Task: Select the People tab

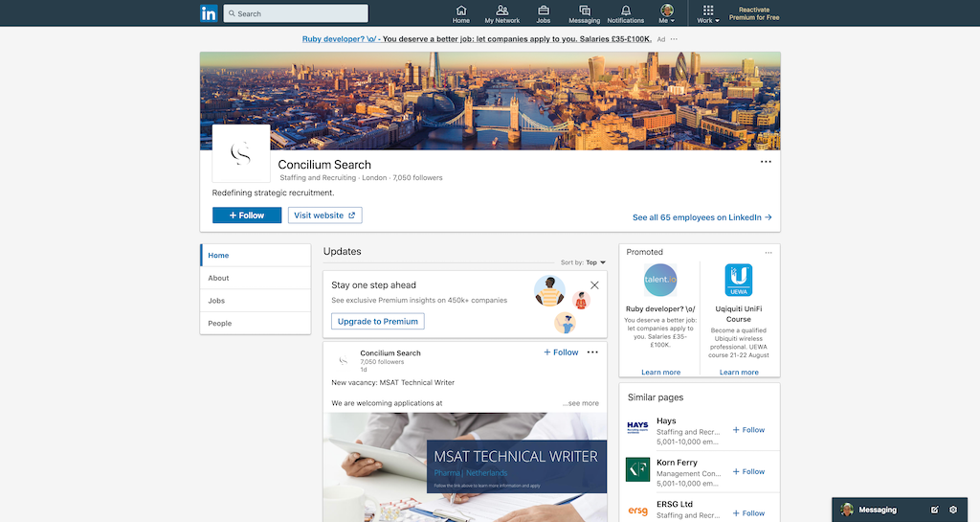Action: (x=256, y=323)
